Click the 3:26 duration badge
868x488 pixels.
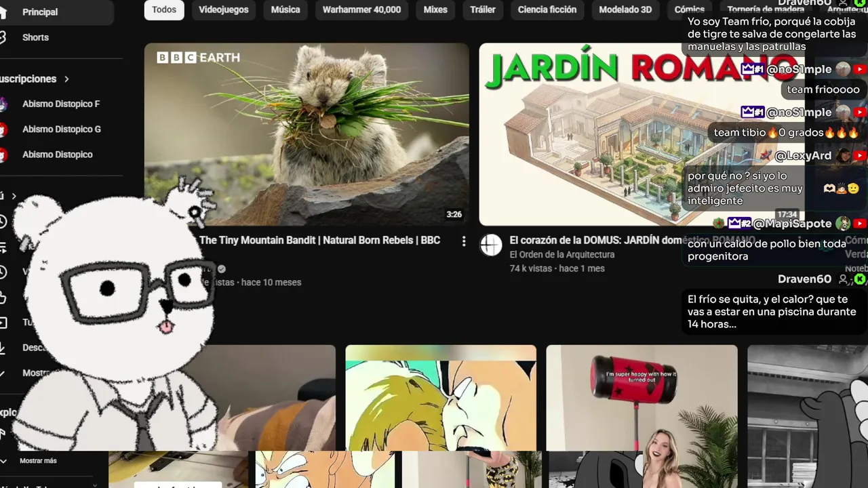click(454, 214)
